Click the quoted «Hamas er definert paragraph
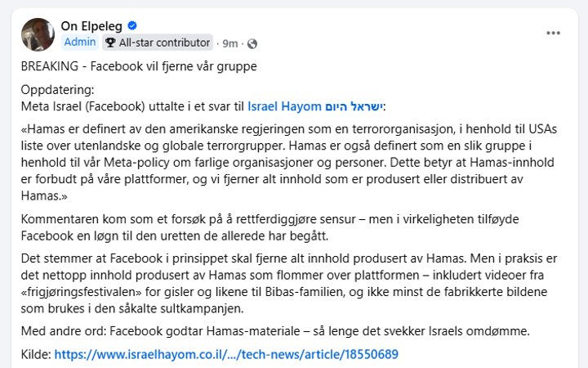This screenshot has width=588, height=368. tap(289, 162)
